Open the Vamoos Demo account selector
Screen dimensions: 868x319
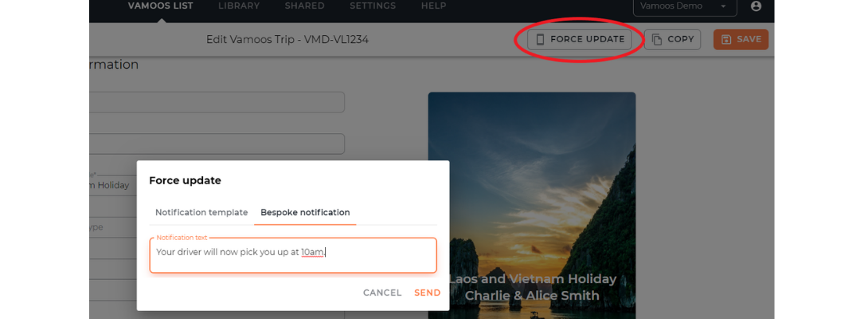coord(685,6)
